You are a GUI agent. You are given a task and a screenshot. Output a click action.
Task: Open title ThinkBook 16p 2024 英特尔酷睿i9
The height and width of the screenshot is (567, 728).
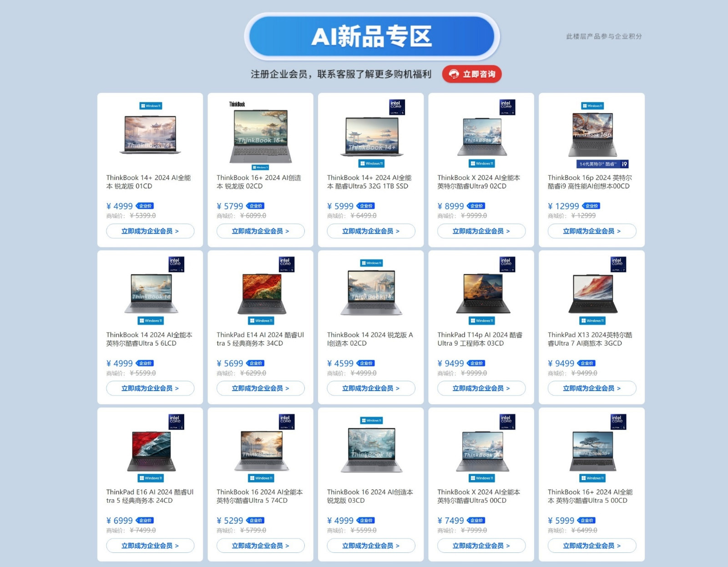point(590,182)
